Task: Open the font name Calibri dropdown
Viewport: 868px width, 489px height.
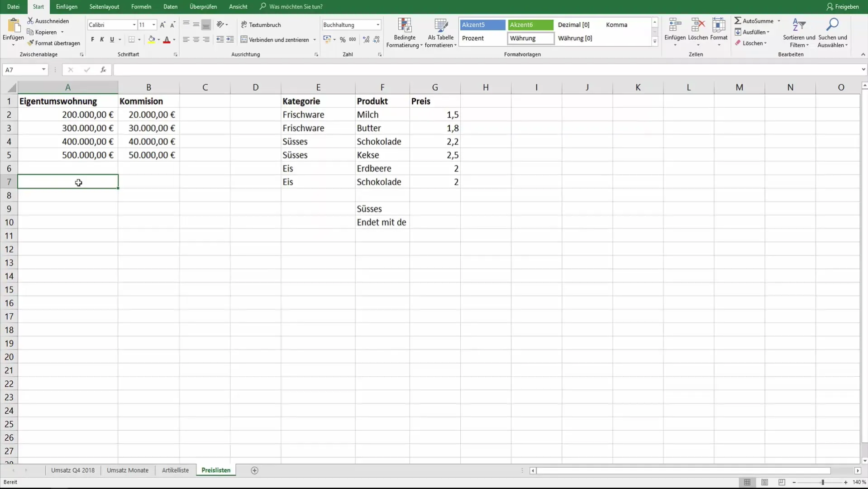Action: (x=134, y=25)
